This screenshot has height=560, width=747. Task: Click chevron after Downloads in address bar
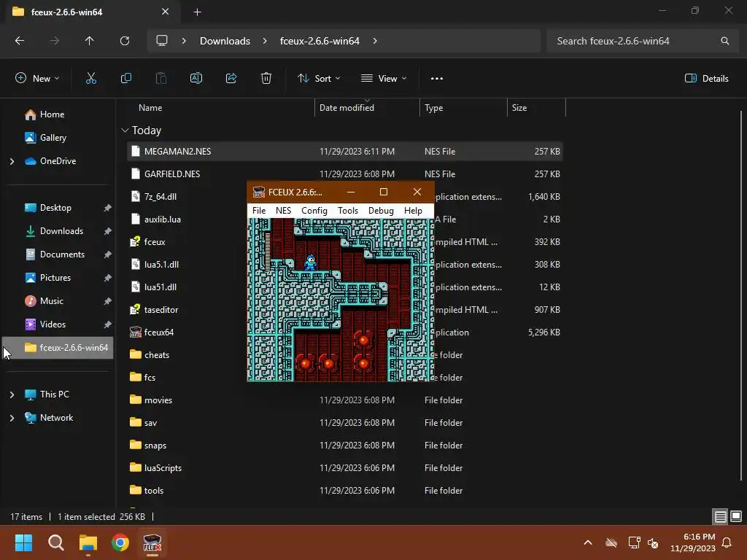click(265, 41)
